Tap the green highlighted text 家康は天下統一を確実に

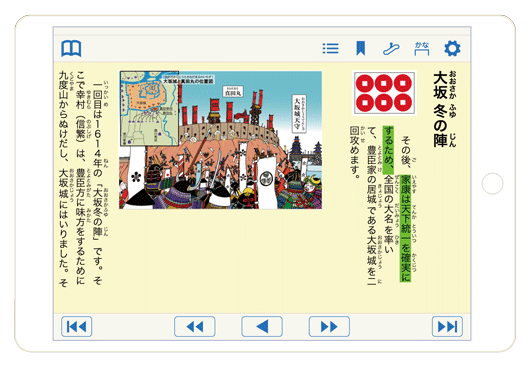[406, 228]
